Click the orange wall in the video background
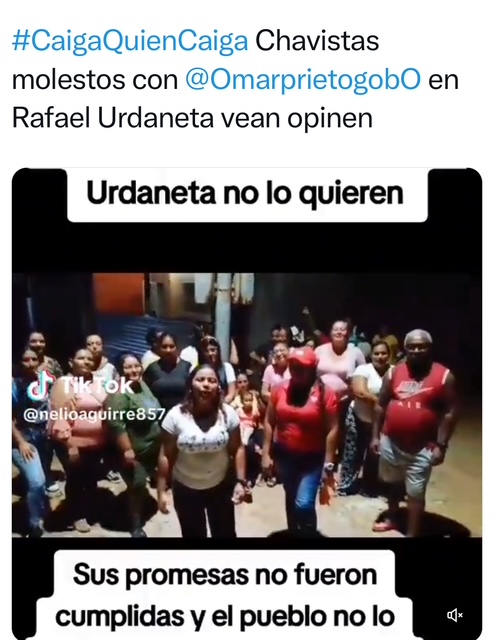494x640 pixels. [118, 294]
